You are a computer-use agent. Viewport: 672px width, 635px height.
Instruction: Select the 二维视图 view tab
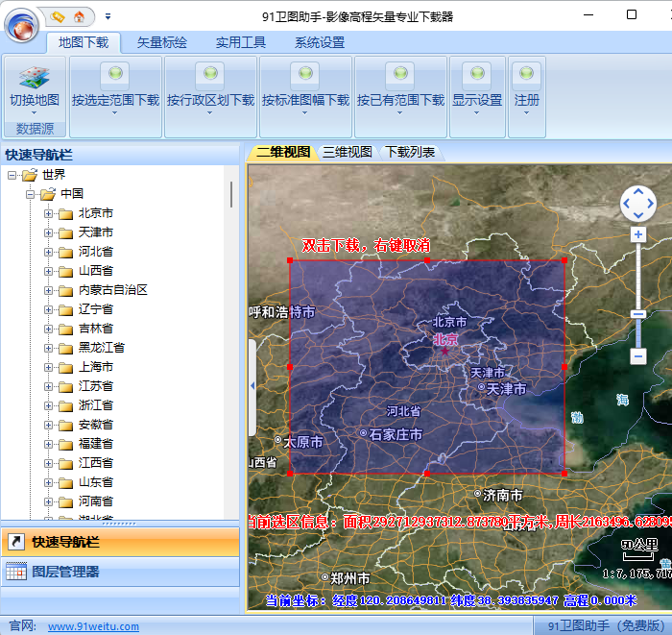pos(283,152)
